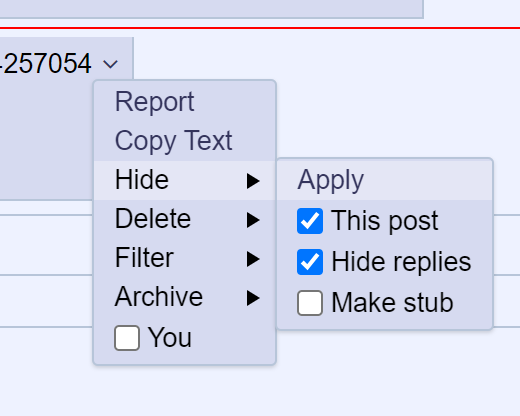The width and height of the screenshot is (520, 416).
Task: Expand the Filter submenu arrow
Action: point(253,259)
